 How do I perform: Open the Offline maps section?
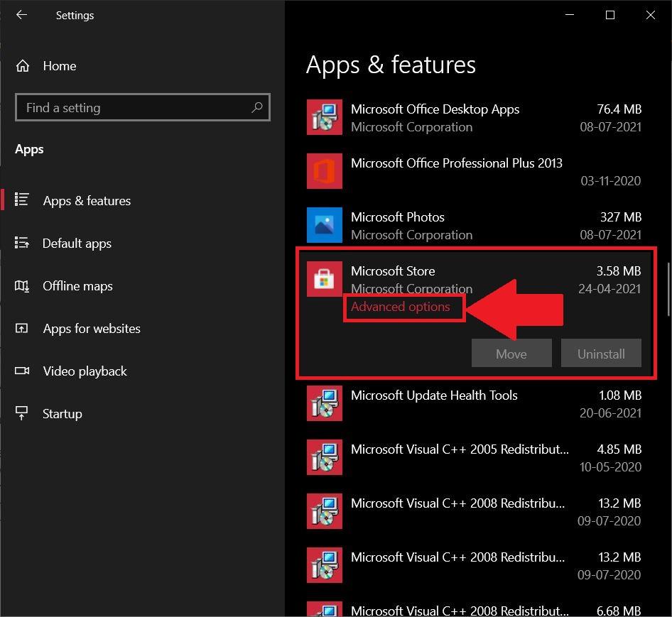tap(77, 286)
